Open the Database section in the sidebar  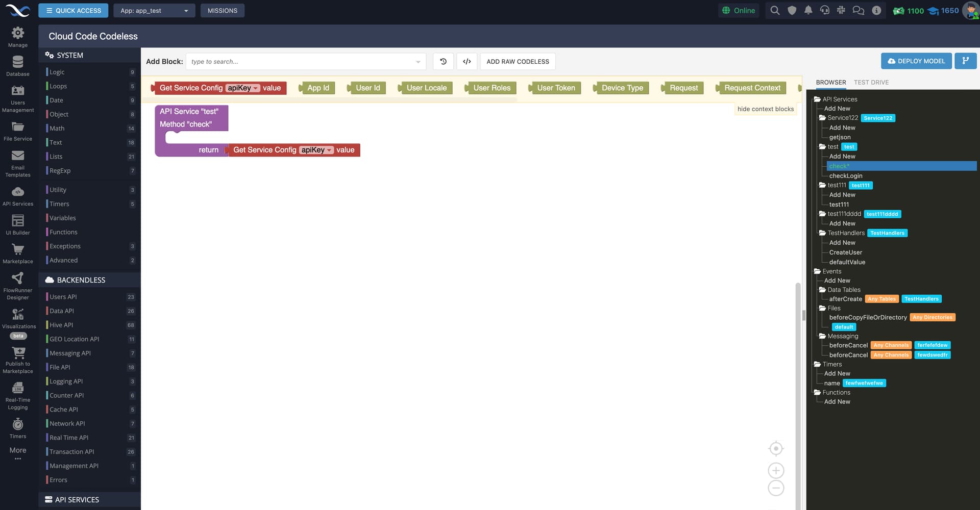[x=18, y=65]
